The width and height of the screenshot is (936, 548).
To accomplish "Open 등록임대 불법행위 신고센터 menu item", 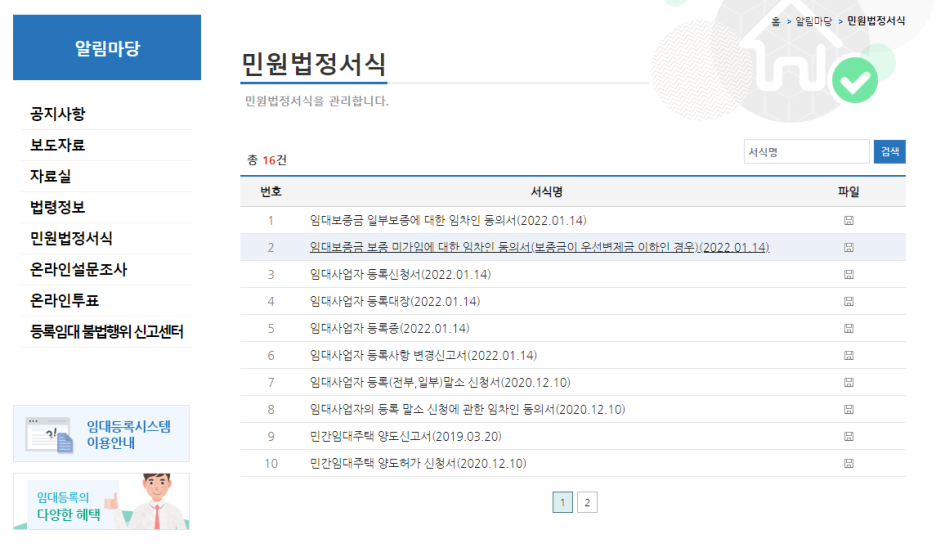I will click(107, 331).
